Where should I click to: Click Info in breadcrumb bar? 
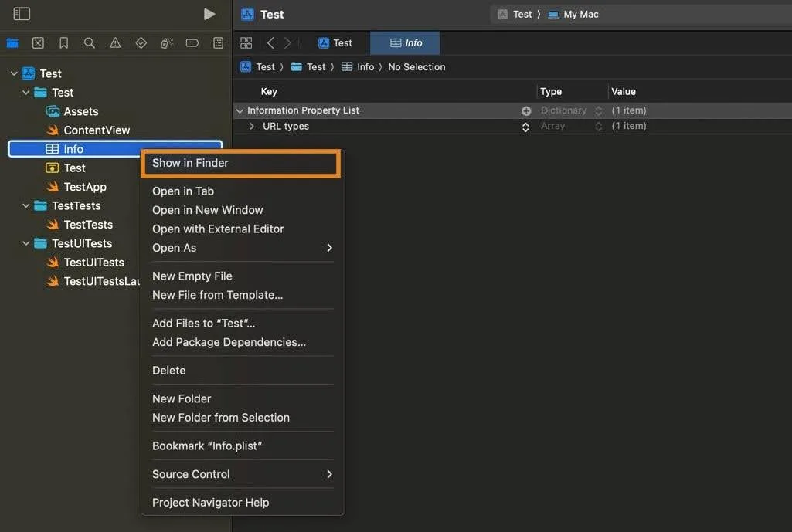click(x=358, y=67)
